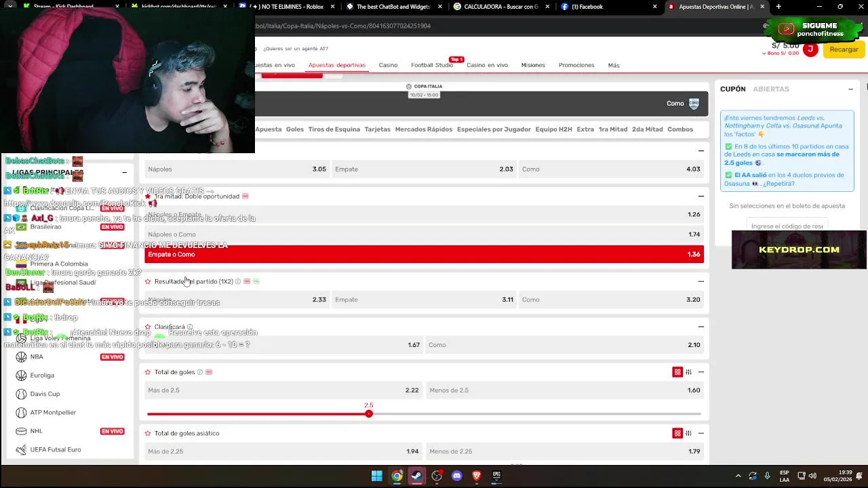
Task: Minimize the Cupón bet slip panel
Action: (850, 89)
